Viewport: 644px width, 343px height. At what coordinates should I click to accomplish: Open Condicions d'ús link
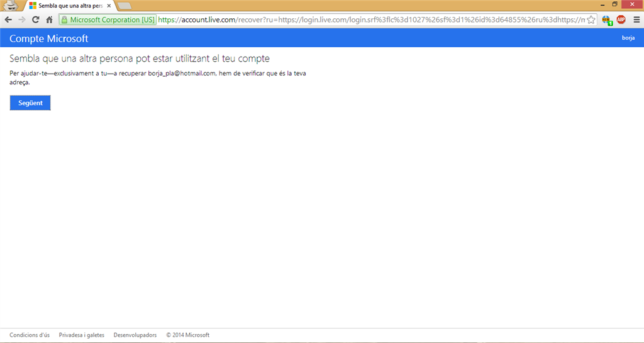tap(30, 335)
